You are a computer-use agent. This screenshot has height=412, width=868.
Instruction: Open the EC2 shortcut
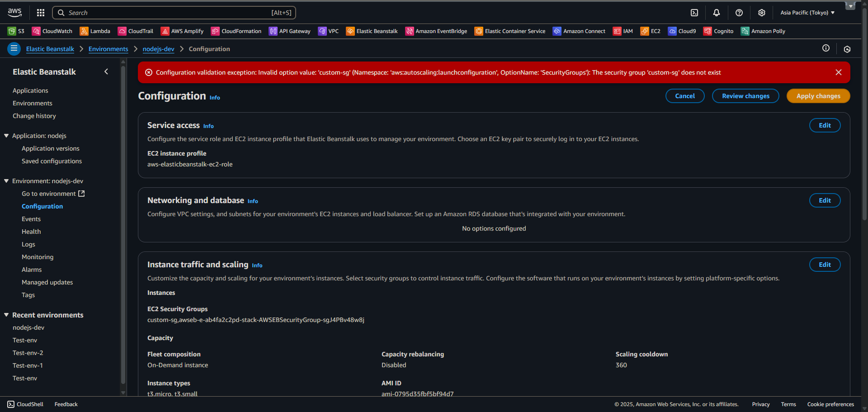tap(651, 31)
